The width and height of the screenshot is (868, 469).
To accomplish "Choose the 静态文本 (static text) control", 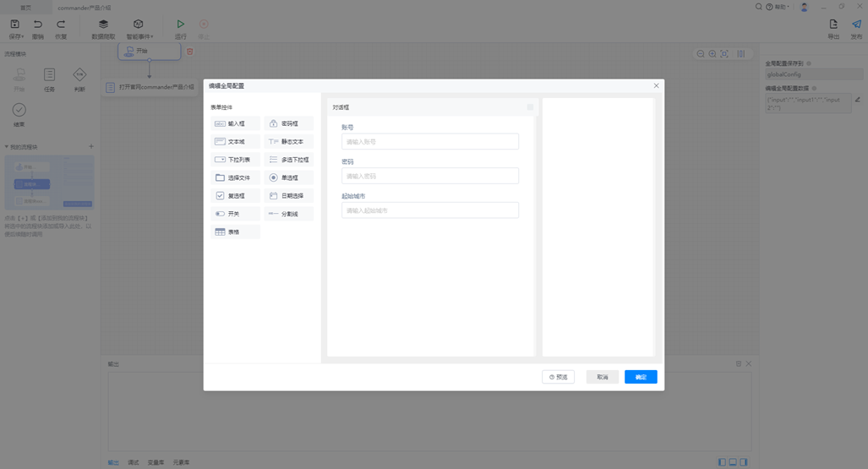I will point(288,141).
